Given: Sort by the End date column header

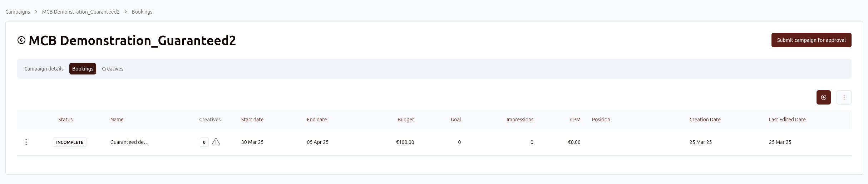Looking at the screenshot, I should click(x=317, y=120).
